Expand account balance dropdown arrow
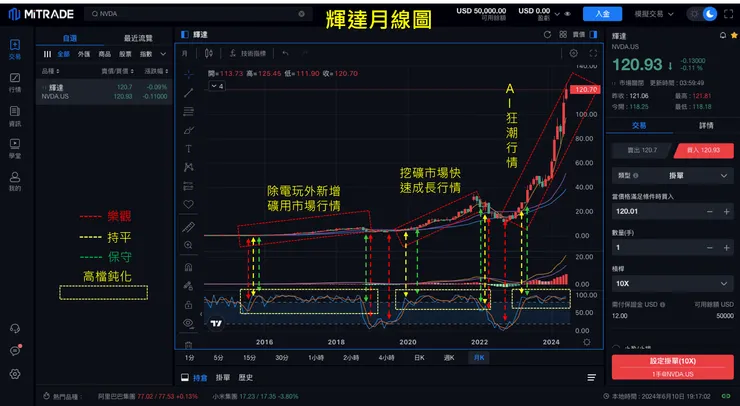The image size is (740, 406). [x=557, y=14]
